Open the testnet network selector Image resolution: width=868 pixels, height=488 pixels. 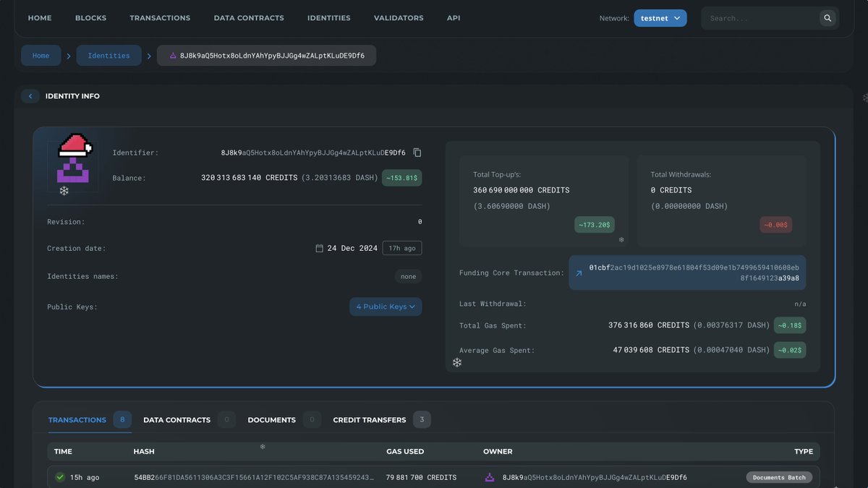coord(659,17)
